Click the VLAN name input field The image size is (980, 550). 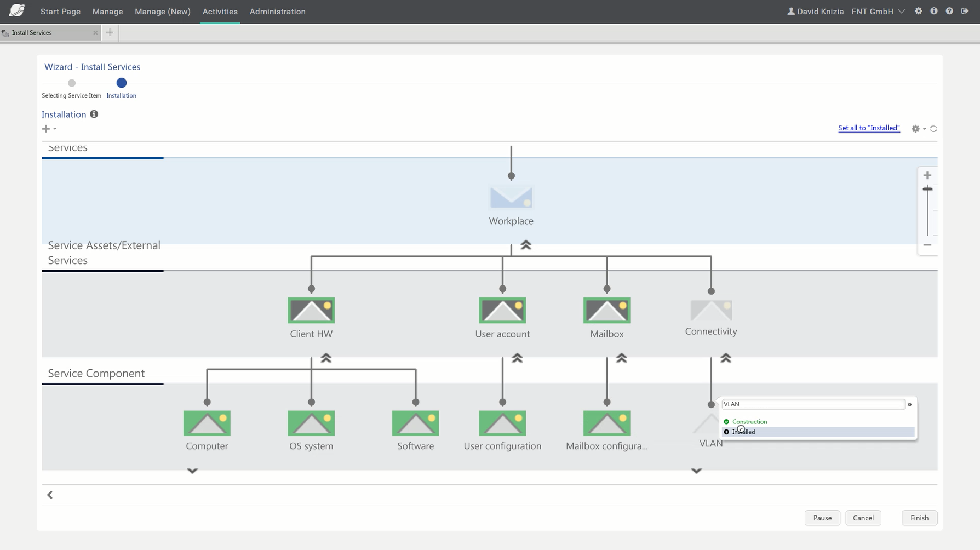[813, 404]
